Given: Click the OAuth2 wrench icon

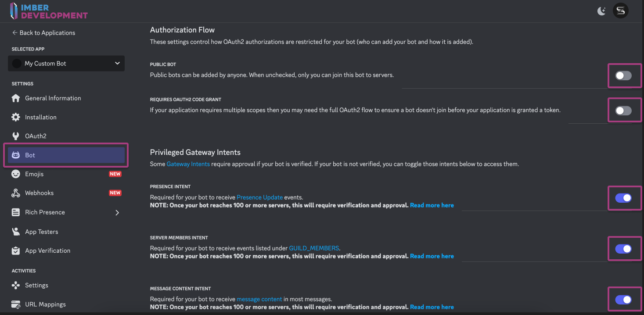Looking at the screenshot, I should pyautogui.click(x=16, y=136).
